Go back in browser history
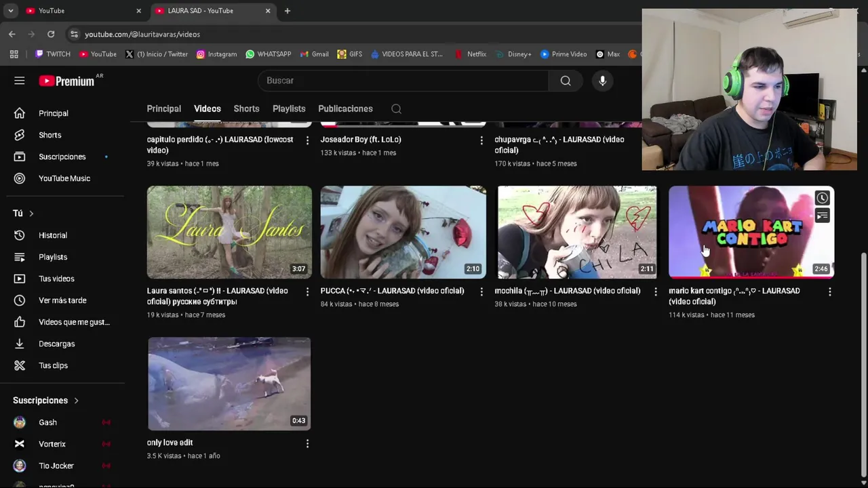 click(x=12, y=34)
